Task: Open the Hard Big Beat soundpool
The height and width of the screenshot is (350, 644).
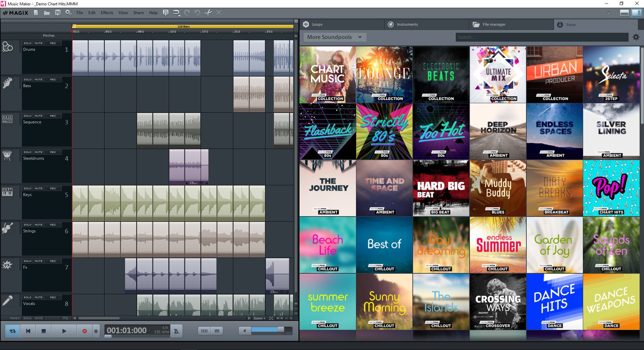Action: 441,188
